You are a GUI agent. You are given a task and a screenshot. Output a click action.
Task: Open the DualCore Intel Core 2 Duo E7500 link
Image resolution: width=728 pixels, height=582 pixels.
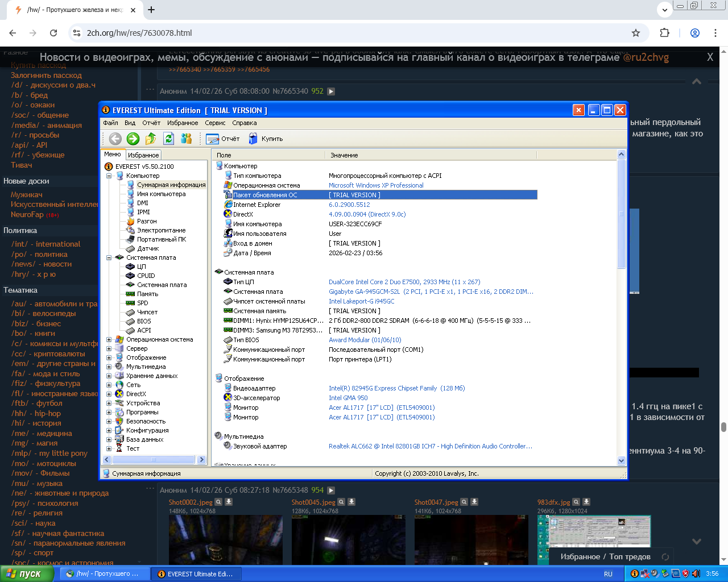(404, 282)
